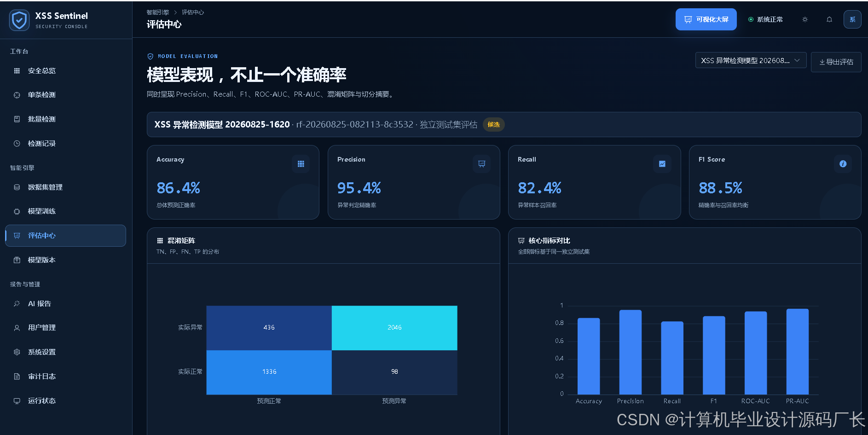Viewport: 868px width, 435px height.
Task: Open AI 报告 menu item
Action: [65, 304]
